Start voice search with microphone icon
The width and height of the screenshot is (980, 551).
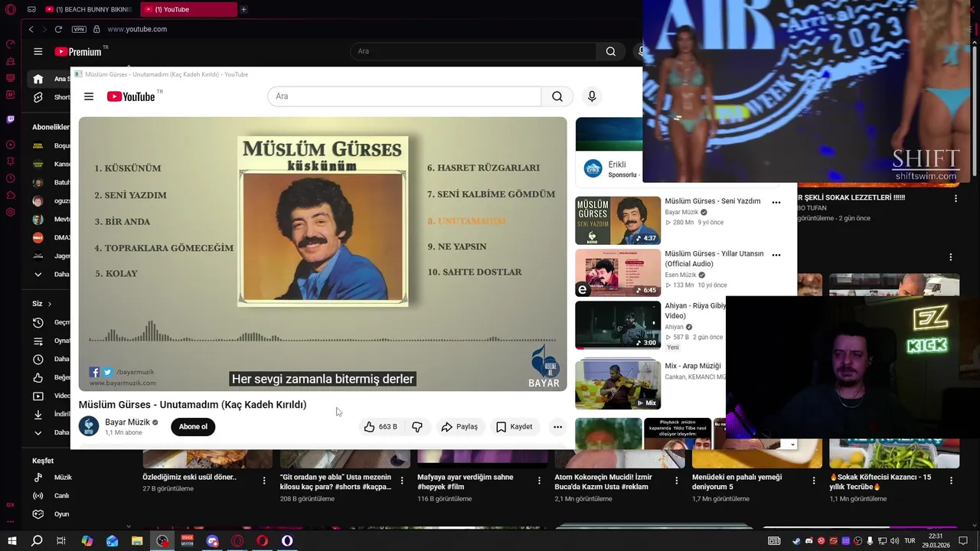tap(591, 96)
